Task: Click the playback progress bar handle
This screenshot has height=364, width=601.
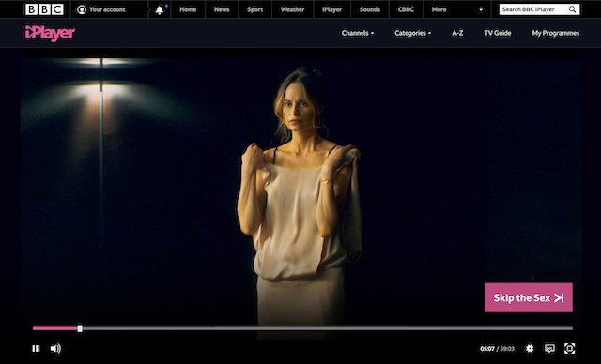Action: (x=80, y=328)
